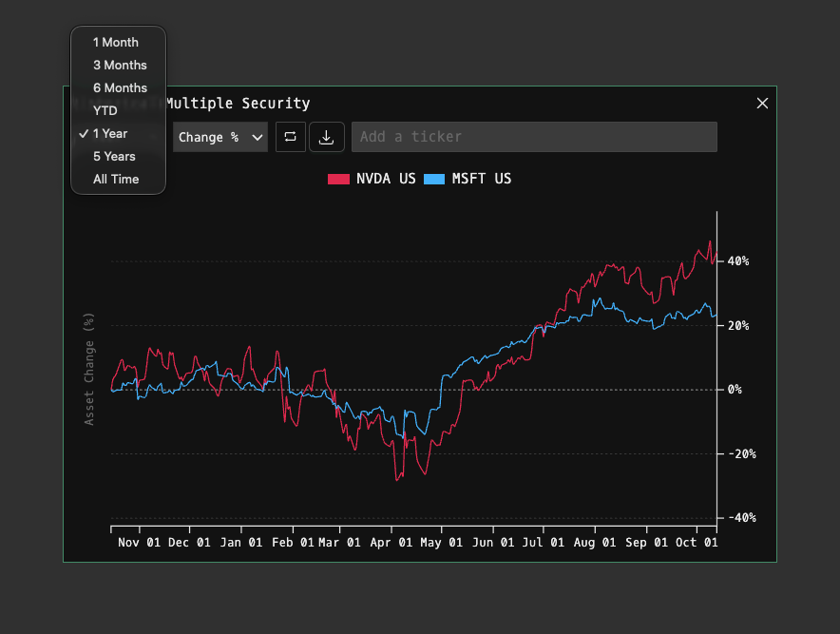
Task: Click the Jan 01 x-axis label
Action: (x=241, y=543)
